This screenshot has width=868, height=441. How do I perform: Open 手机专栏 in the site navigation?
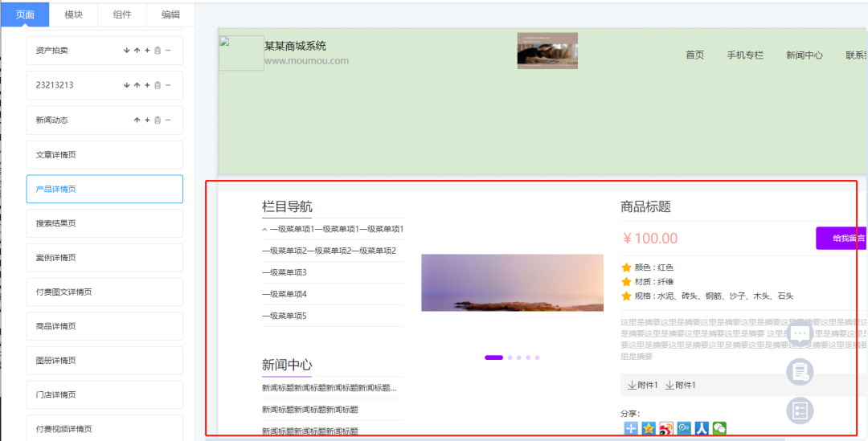pyautogui.click(x=745, y=55)
